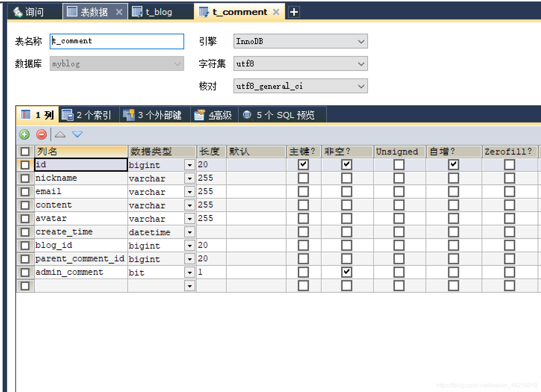This screenshot has height=392, width=541.
Task: Uncheck 非空 checkbox for id row
Action: coord(347,165)
